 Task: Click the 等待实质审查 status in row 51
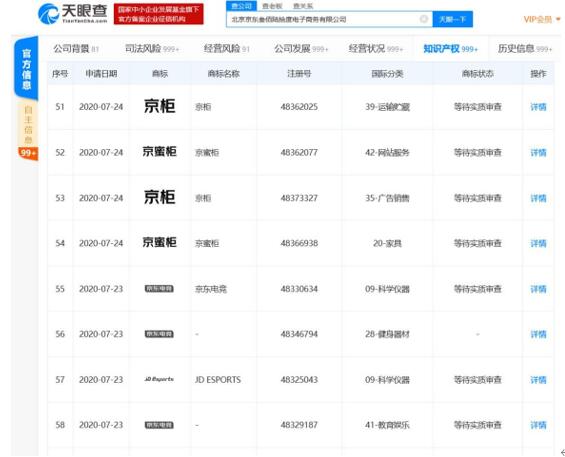pos(477,107)
